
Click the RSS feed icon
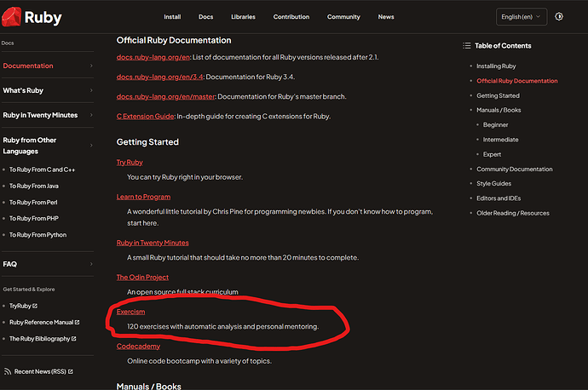(x=8, y=371)
